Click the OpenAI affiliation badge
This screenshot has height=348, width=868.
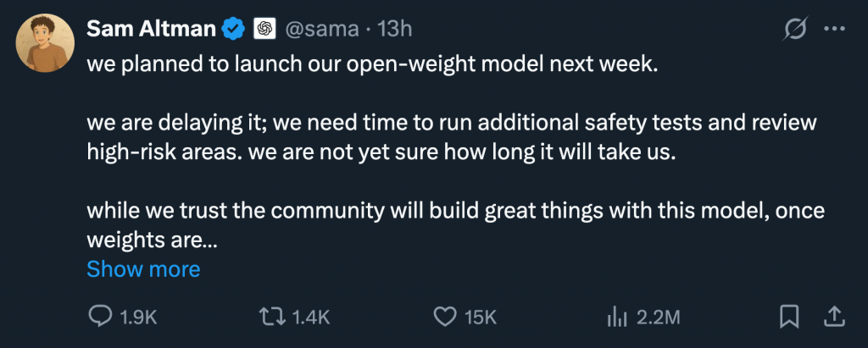click(264, 30)
